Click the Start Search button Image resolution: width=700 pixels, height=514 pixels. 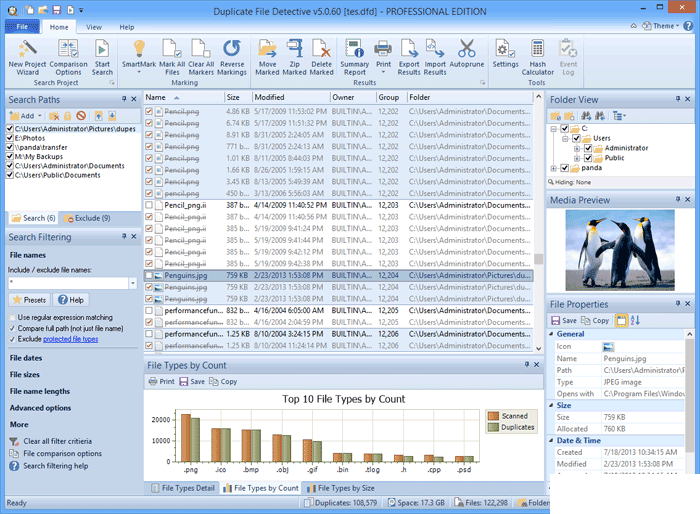pos(102,57)
